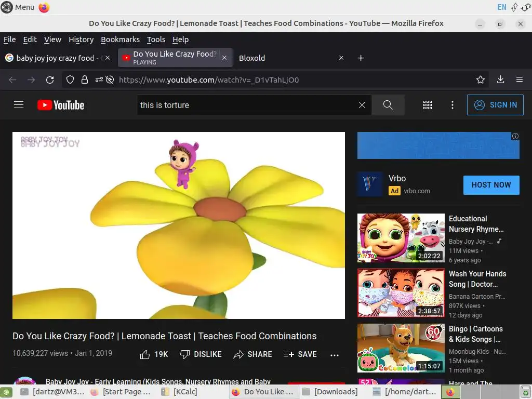Open Firefox downloads arrow icon
The image size is (532, 399).
500,79
